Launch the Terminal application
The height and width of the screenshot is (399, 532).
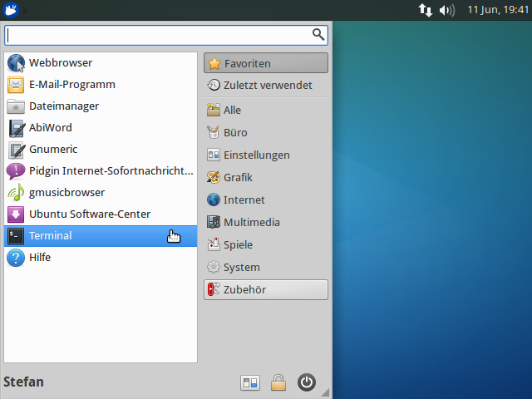[50, 236]
